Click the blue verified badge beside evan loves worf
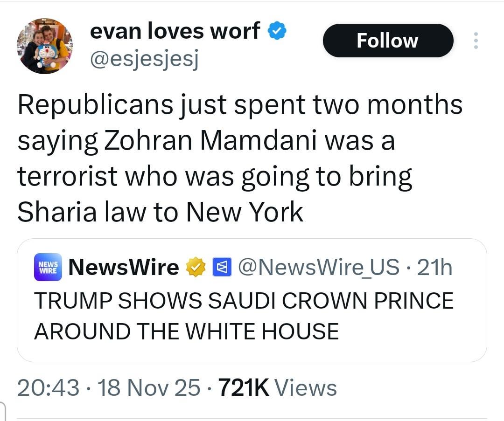This screenshot has height=421, width=504. pos(277,32)
